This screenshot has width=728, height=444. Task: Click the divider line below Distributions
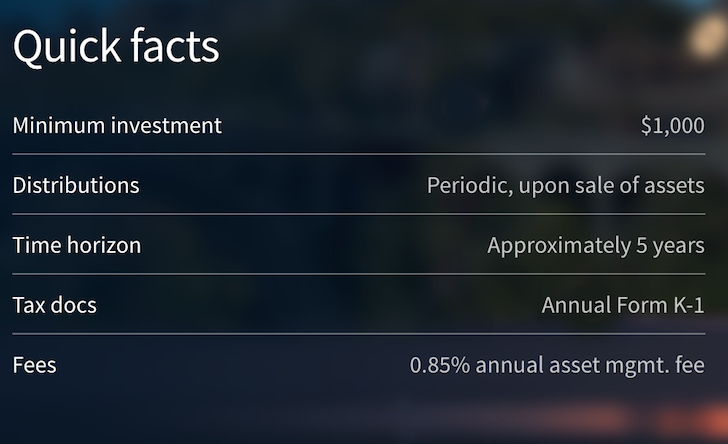point(359,214)
